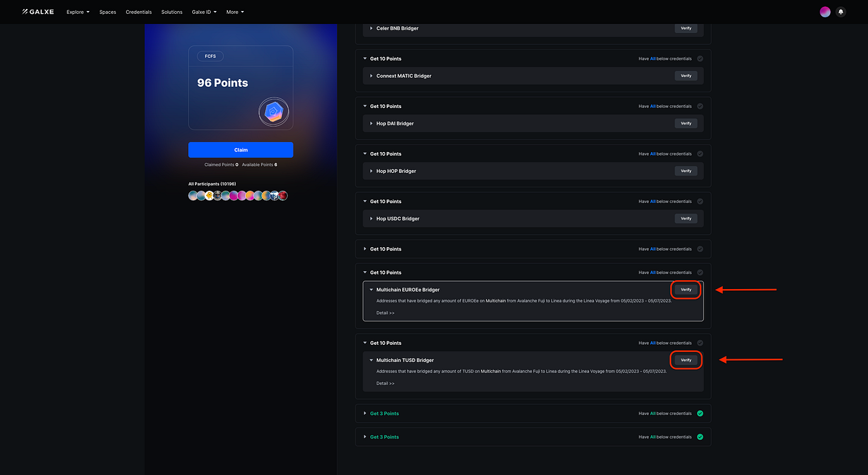Select the FCFS tag
Viewport: 868px width, 475px height.
click(210, 56)
